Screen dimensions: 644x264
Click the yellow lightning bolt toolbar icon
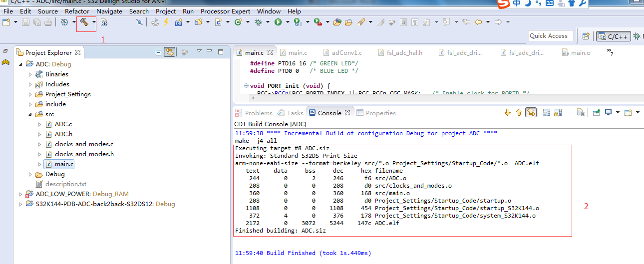[x=166, y=22]
